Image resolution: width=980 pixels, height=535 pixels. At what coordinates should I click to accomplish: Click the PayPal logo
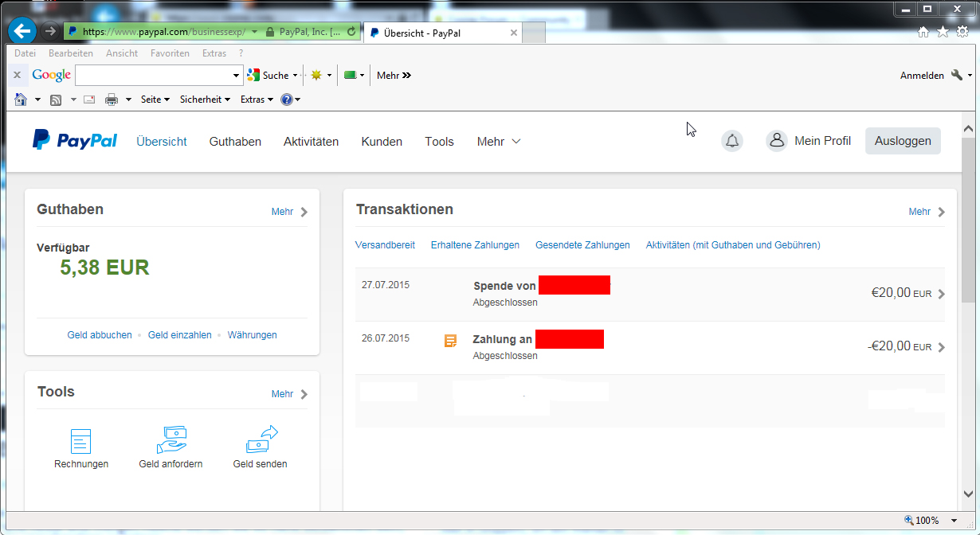[75, 141]
